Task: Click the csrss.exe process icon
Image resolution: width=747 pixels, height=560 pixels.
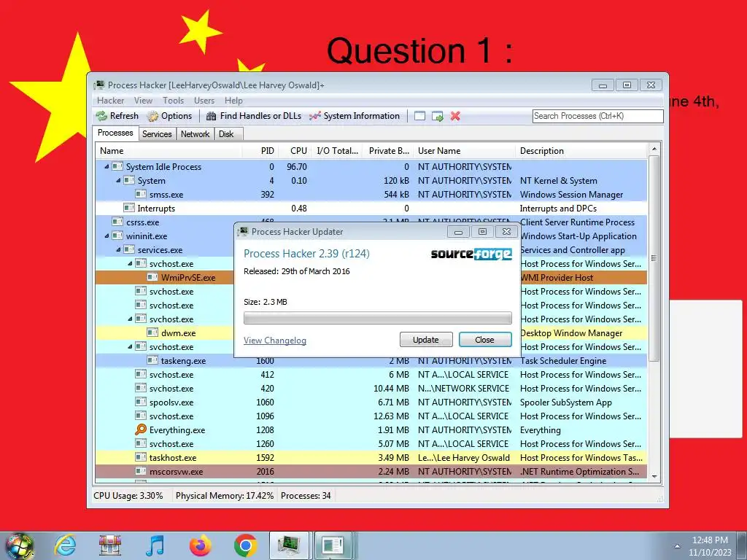Action: tap(117, 222)
